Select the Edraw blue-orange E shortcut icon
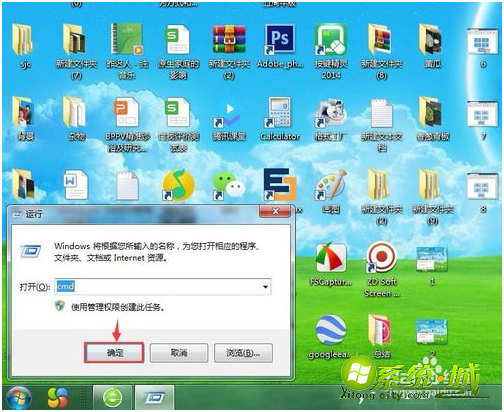 click(280, 184)
